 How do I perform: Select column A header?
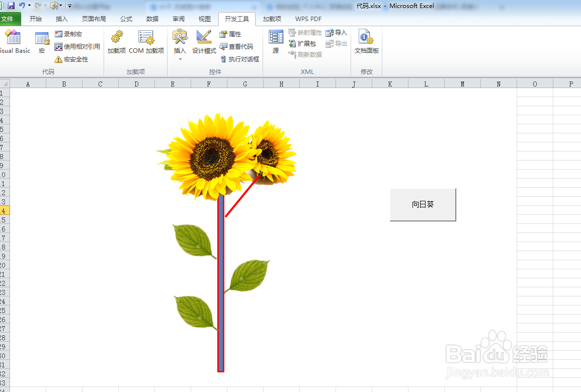click(x=28, y=84)
